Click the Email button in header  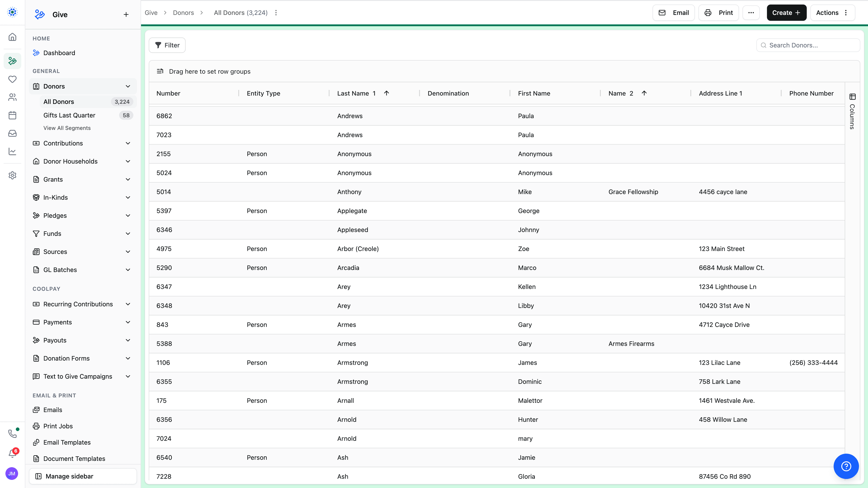pyautogui.click(x=674, y=13)
